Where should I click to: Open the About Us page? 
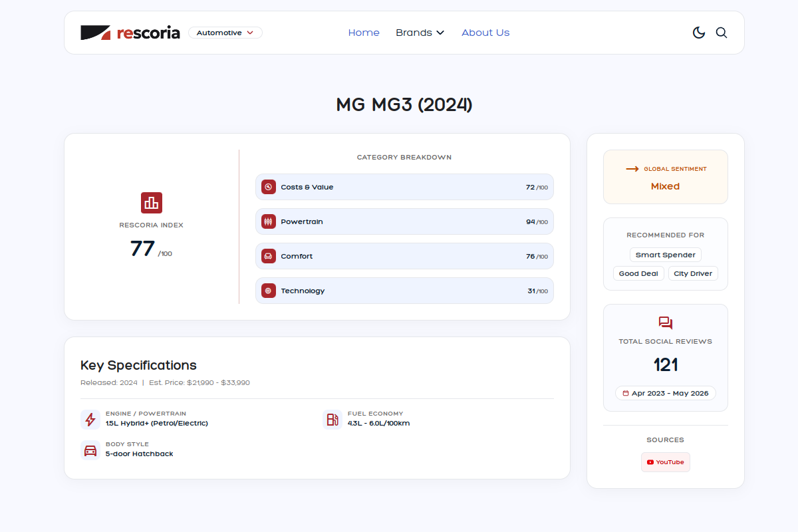485,33
